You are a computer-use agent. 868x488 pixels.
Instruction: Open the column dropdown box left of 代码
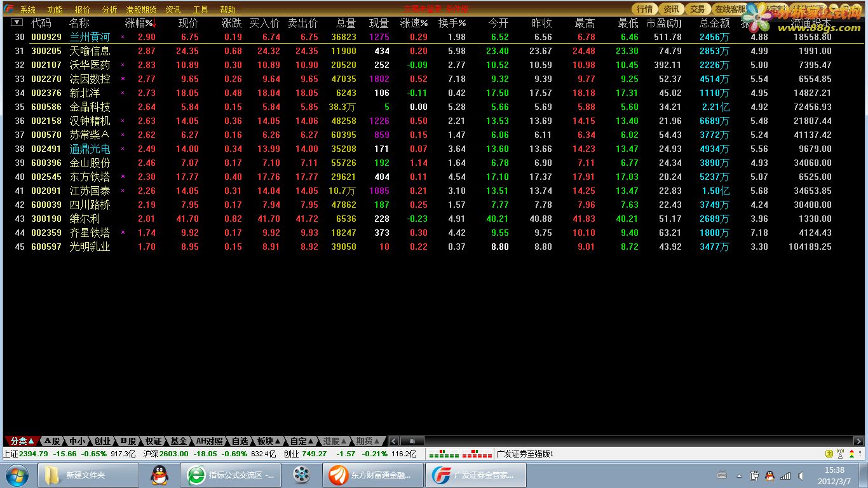click(x=17, y=23)
